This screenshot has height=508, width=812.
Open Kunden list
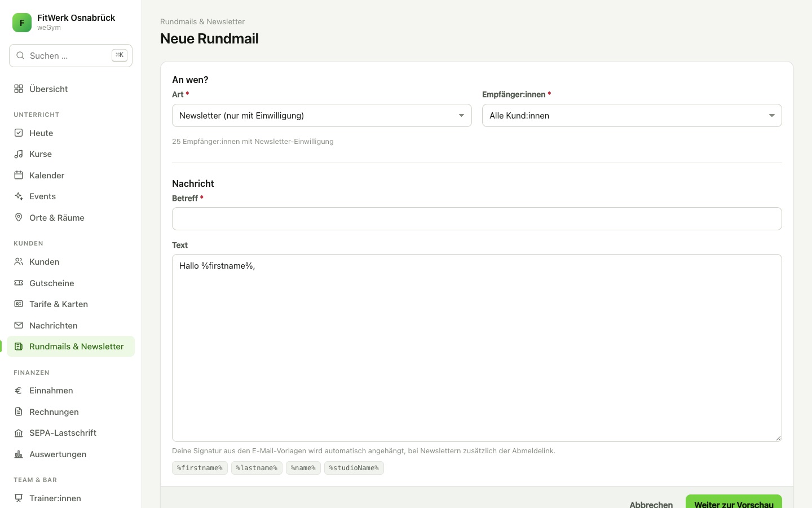click(x=70, y=261)
